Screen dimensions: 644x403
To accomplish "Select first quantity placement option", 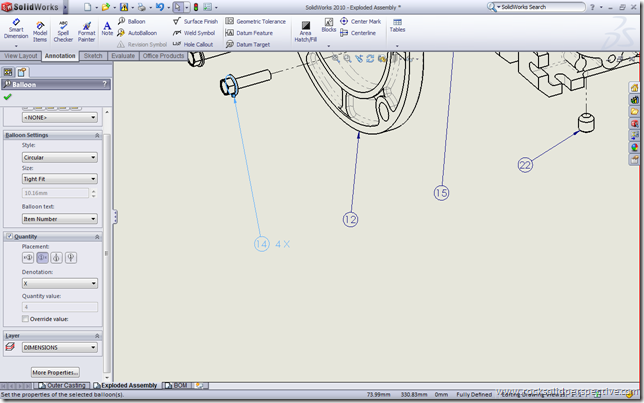I will tap(28, 258).
